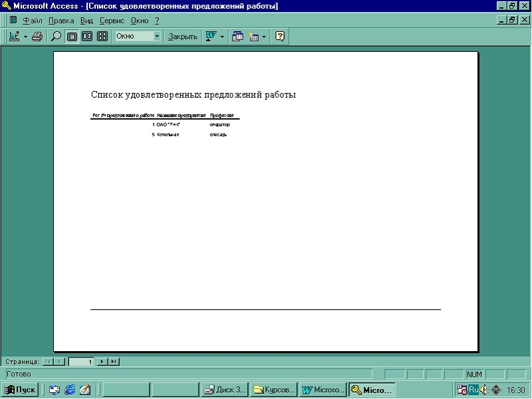Click the report document icon in menu bar

click(13, 20)
